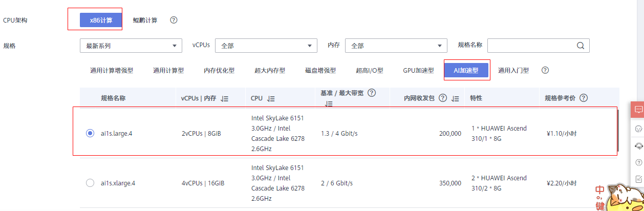The image size is (644, 211).
Task: Sort by the CPU column icon
Action: [271, 98]
